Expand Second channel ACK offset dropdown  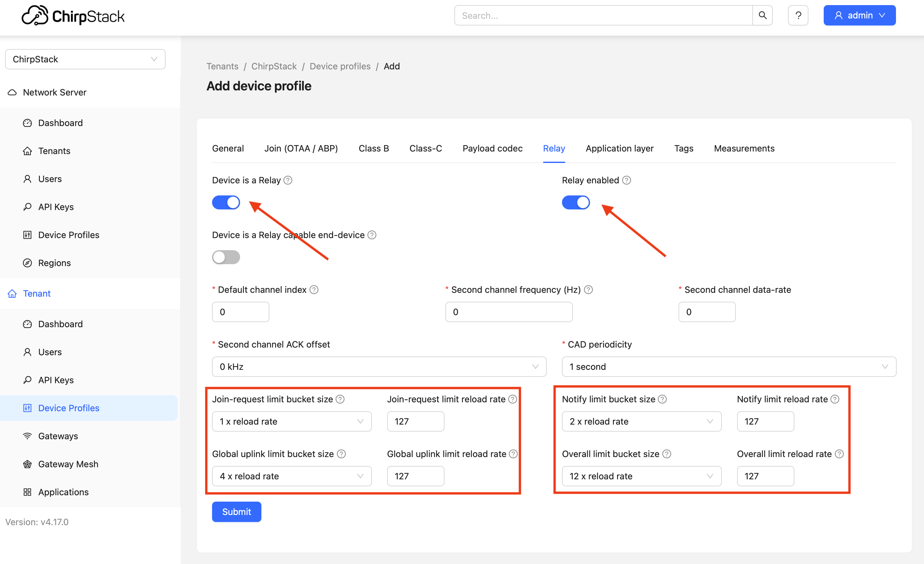(379, 367)
